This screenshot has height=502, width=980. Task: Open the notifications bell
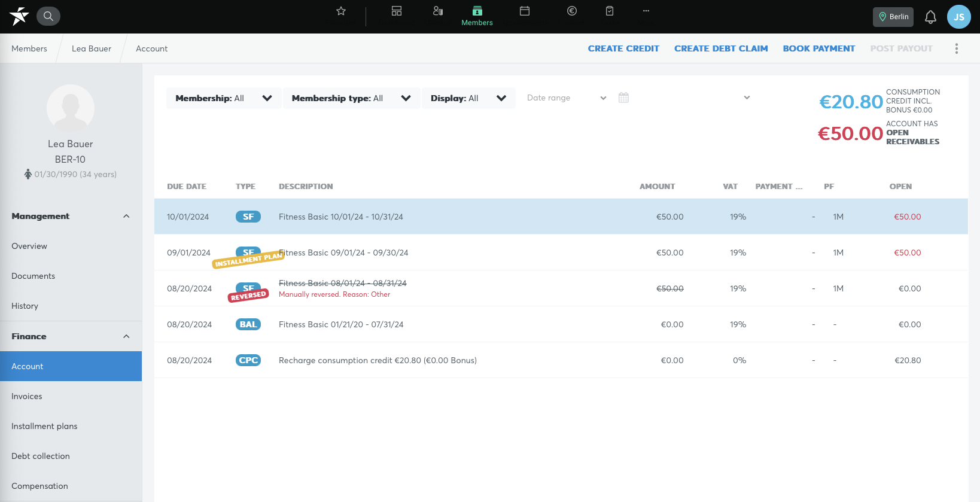pos(930,17)
